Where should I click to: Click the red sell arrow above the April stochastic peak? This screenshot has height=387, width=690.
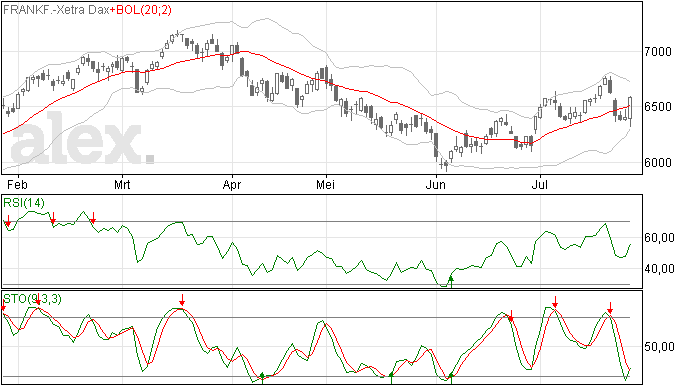pyautogui.click(x=182, y=300)
